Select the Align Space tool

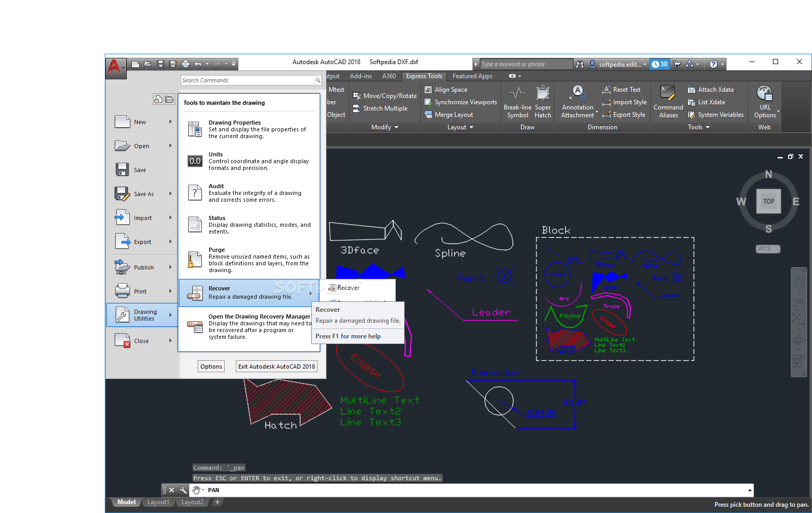click(446, 90)
